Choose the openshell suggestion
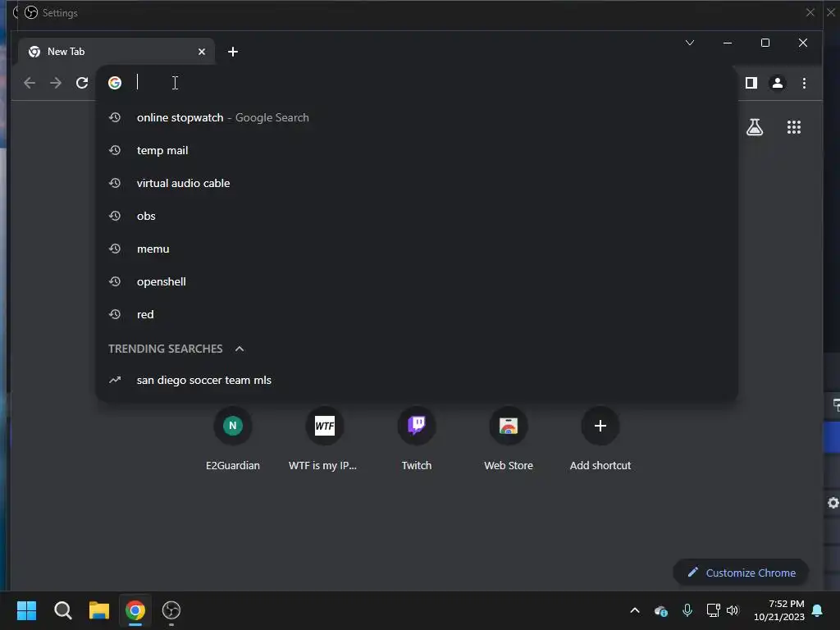This screenshot has height=630, width=840. pos(417,281)
